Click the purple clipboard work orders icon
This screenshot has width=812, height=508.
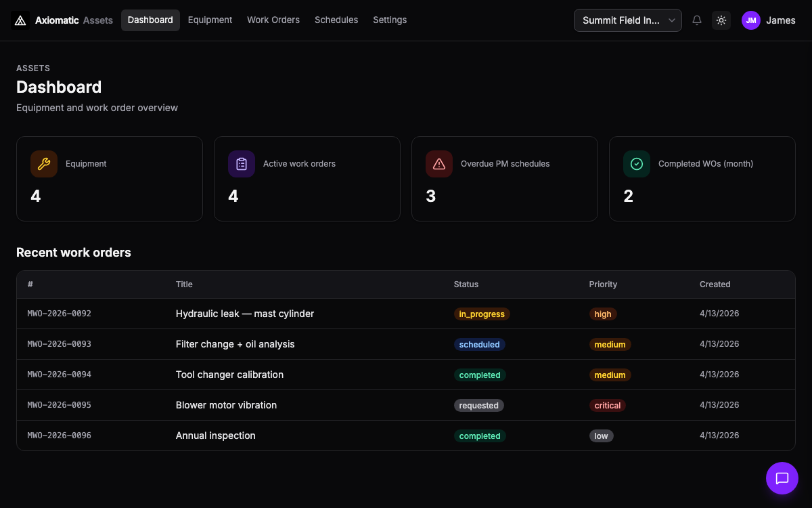point(242,164)
